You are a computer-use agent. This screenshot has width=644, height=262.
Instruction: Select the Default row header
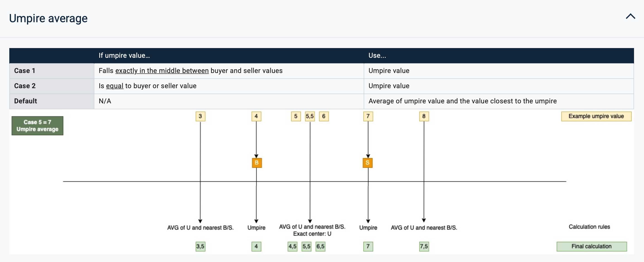coord(25,101)
